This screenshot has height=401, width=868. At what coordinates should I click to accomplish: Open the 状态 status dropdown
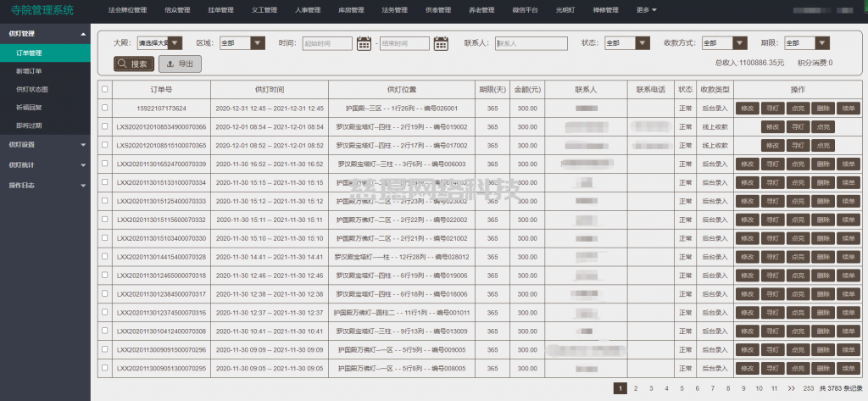pos(626,42)
